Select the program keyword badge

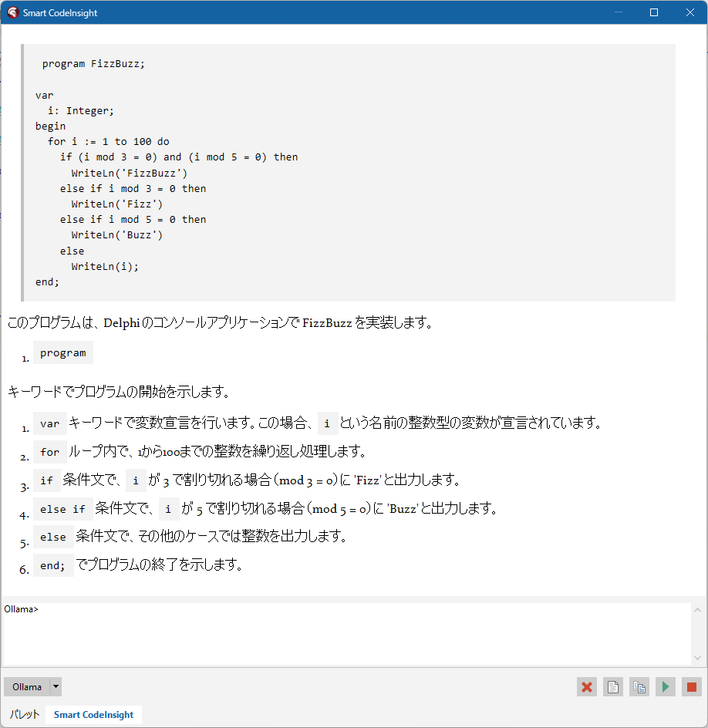coord(62,352)
